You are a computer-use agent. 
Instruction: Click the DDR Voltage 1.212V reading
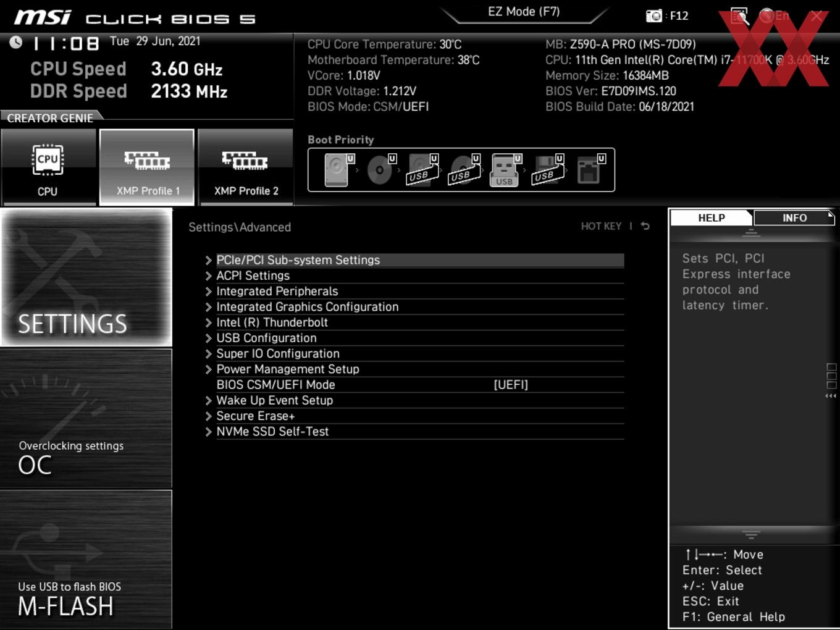point(362,91)
